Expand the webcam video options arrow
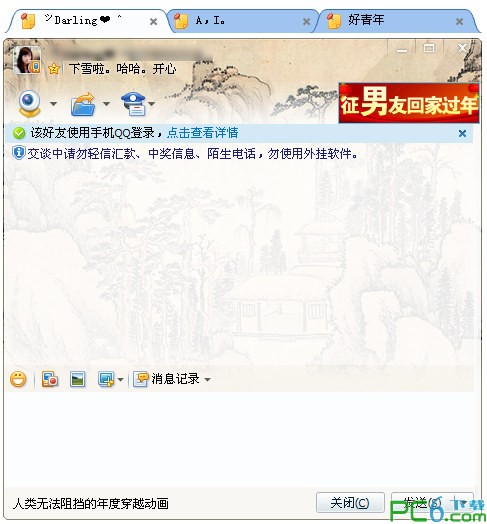The image size is (487, 524). [53, 104]
